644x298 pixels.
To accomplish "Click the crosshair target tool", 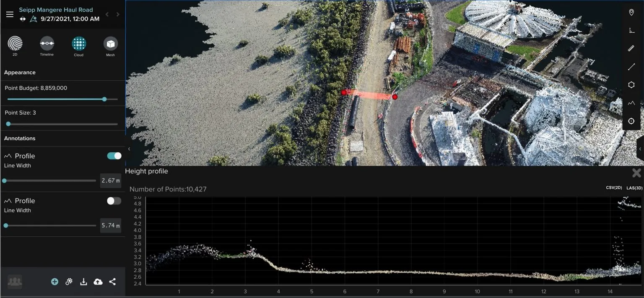I will coord(631,121).
